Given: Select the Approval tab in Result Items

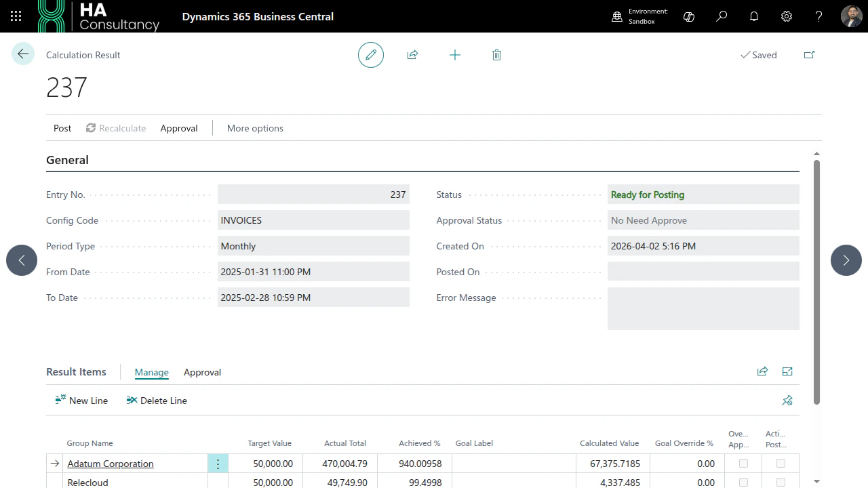Looking at the screenshot, I should 202,372.
